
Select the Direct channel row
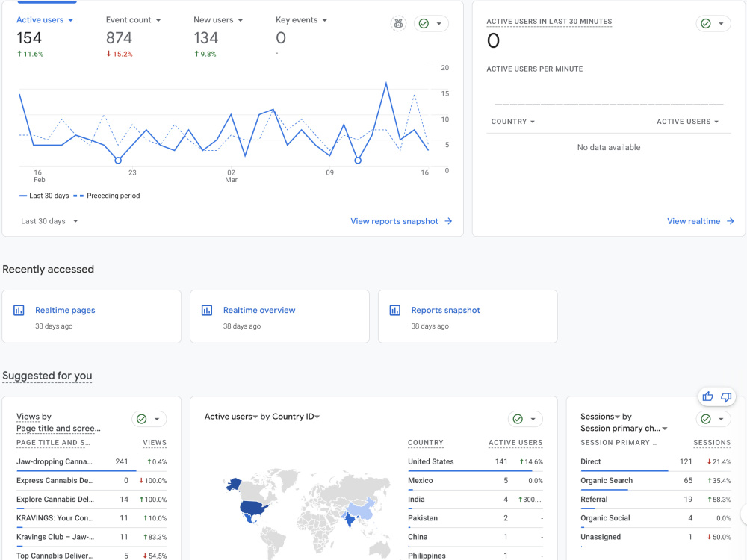655,462
